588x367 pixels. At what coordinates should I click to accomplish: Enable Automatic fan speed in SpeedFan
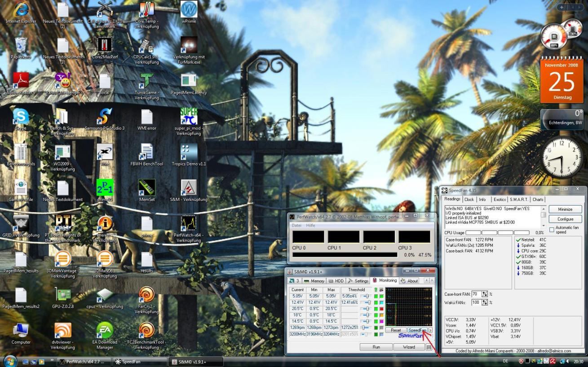click(x=552, y=229)
